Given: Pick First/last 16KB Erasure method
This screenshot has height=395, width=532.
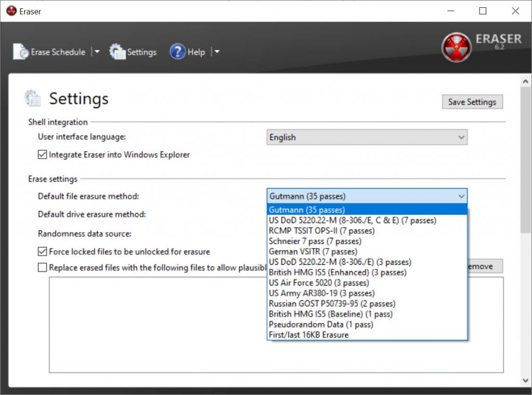Looking at the screenshot, I should [309, 335].
